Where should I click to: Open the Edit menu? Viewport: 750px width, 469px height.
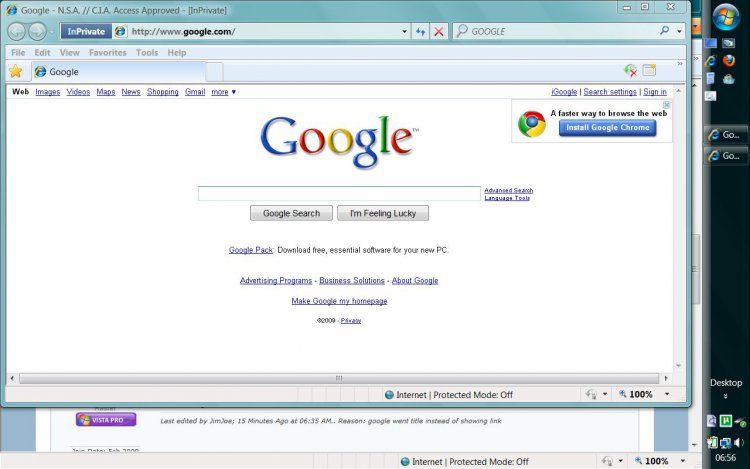click(42, 53)
